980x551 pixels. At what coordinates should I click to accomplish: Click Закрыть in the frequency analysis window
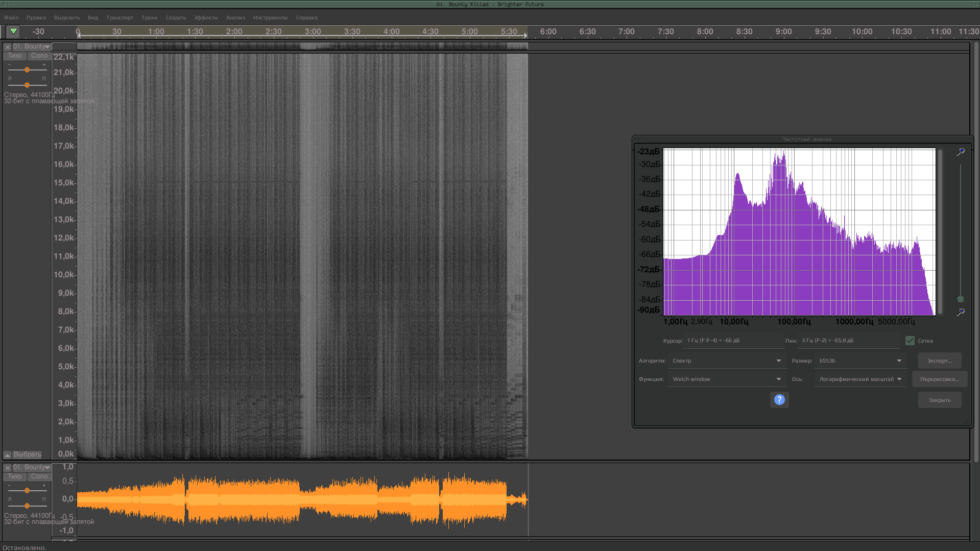[940, 400]
